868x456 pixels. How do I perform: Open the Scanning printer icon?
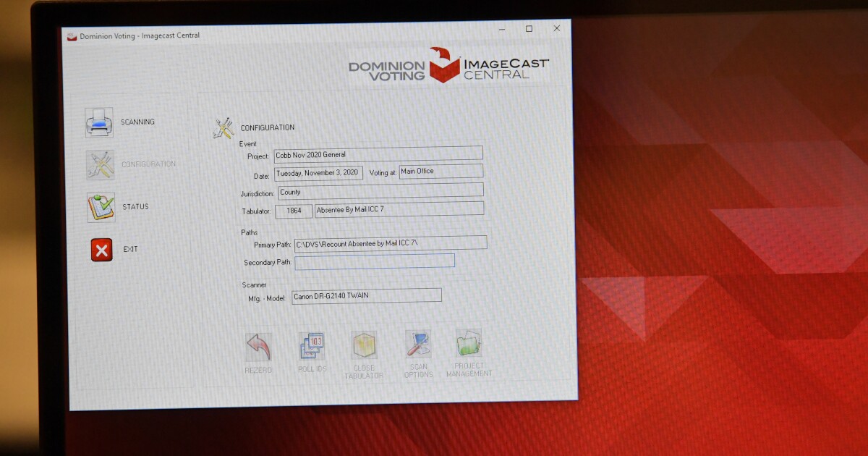tap(99, 122)
